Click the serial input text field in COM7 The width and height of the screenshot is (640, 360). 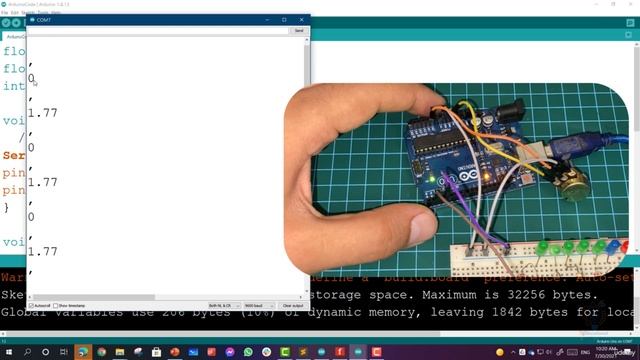click(158, 31)
